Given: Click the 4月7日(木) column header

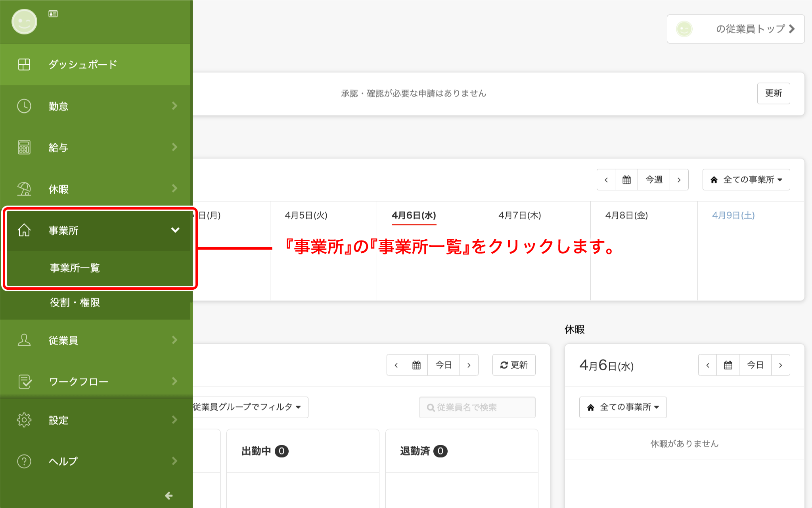Looking at the screenshot, I should (x=520, y=216).
